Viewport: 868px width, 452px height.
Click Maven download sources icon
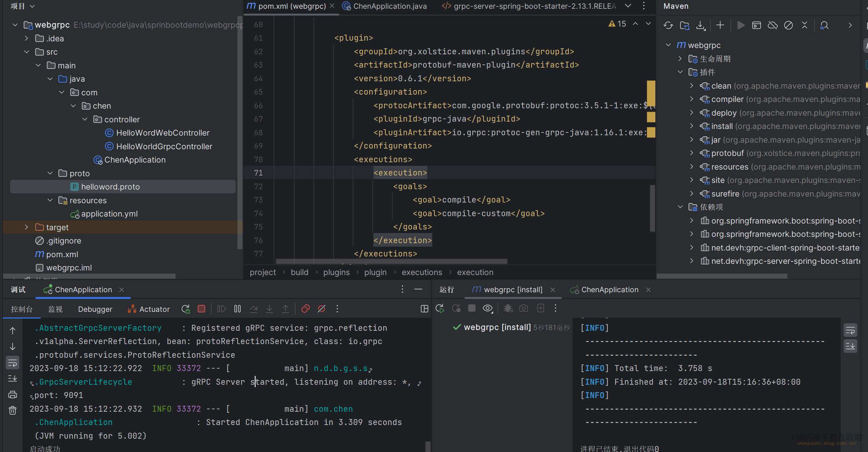click(701, 25)
